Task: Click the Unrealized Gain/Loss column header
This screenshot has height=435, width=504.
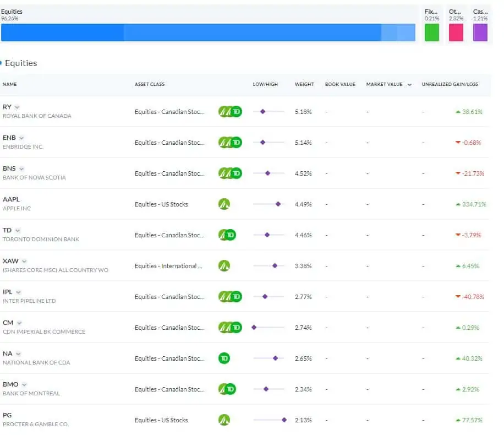Action: click(450, 84)
